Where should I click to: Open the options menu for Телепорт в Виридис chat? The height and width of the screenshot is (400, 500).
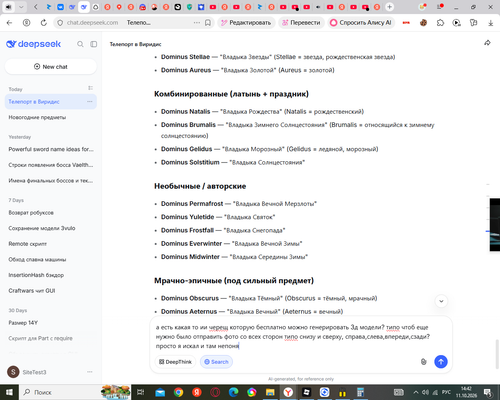90,101
